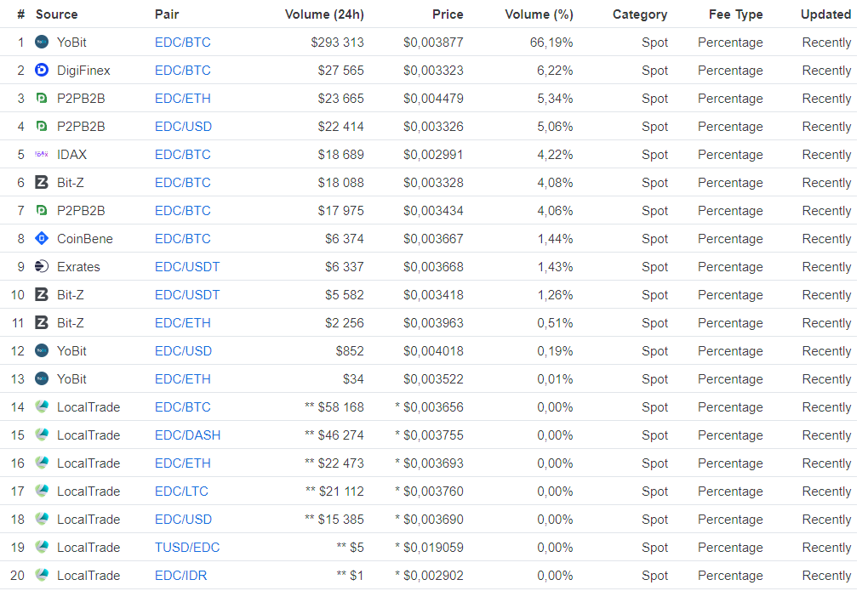Sort by the Price column header
This screenshot has height=591, width=868.
click(448, 14)
